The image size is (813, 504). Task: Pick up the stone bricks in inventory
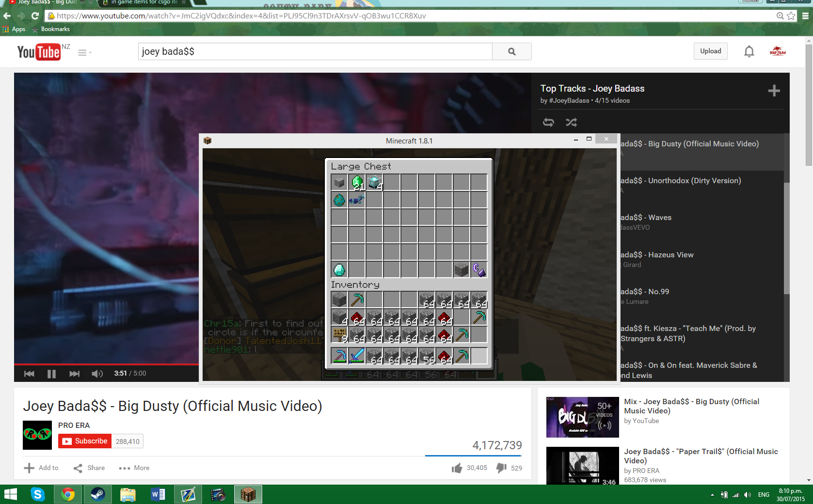point(339,300)
